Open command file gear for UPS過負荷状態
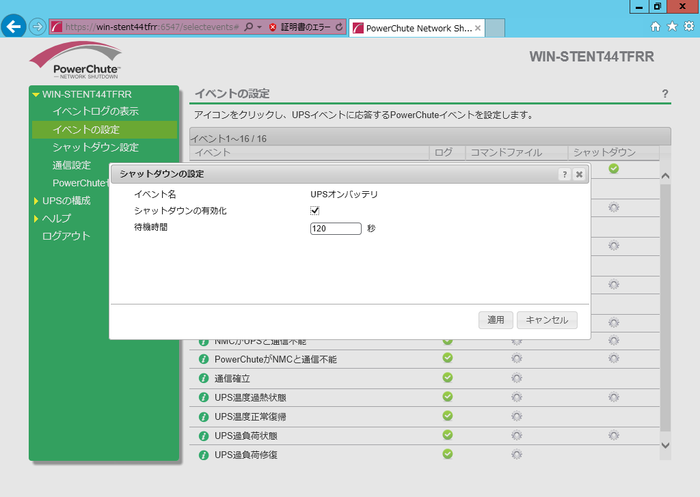 pos(517,435)
